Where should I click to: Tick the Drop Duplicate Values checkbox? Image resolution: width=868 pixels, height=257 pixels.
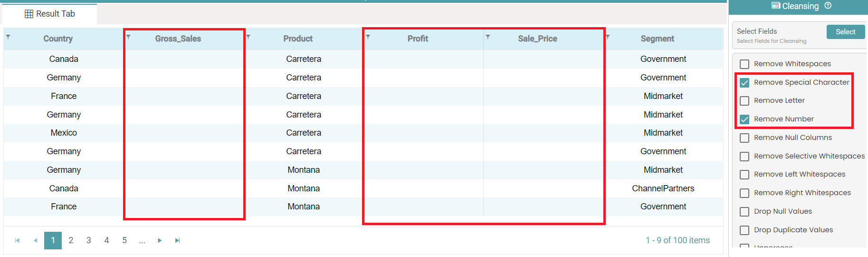[744, 230]
